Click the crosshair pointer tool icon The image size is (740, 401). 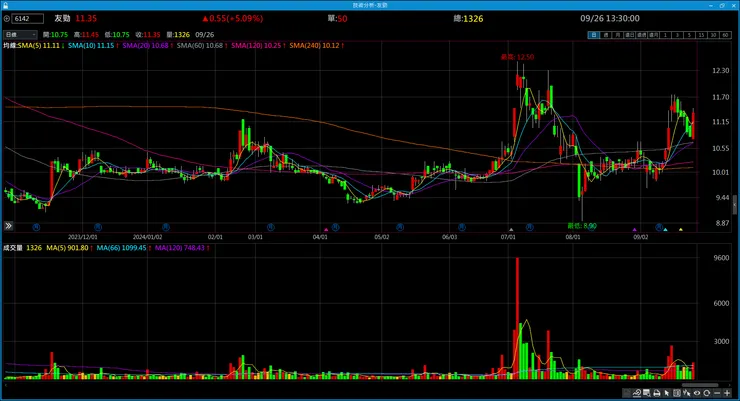(x=687, y=393)
